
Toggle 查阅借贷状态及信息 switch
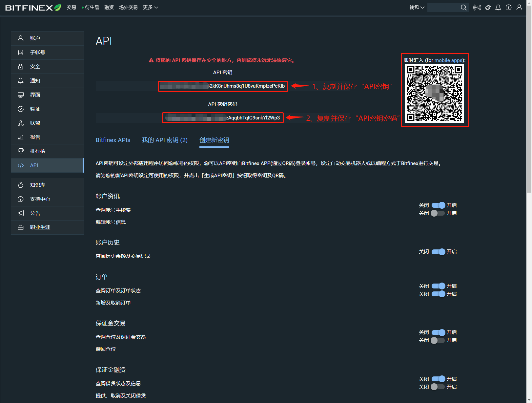coord(438,379)
